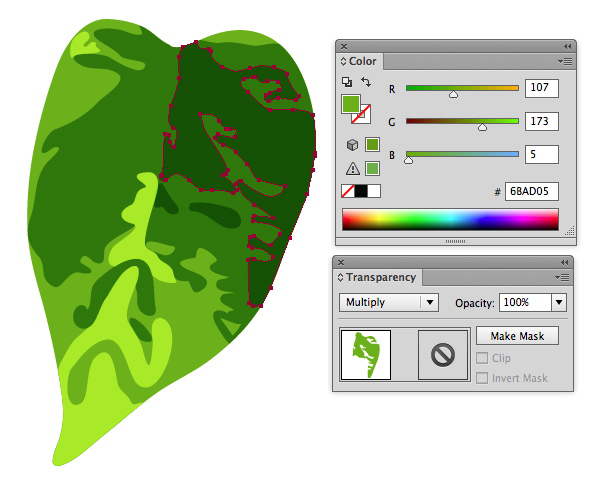600x480 pixels.
Task: Pick the black swatch in Color panel
Action: tap(361, 191)
